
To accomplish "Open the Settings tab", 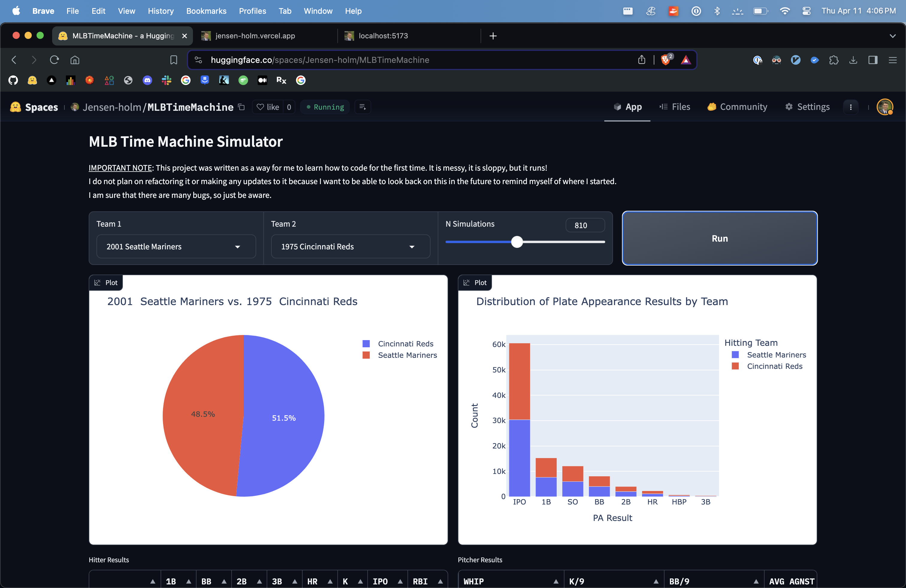I will (807, 107).
